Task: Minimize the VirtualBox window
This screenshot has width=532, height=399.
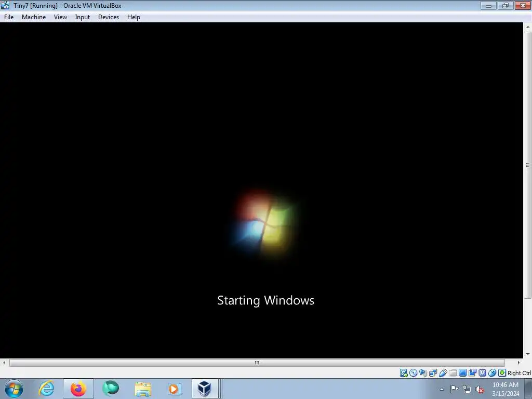Action: coord(488,5)
